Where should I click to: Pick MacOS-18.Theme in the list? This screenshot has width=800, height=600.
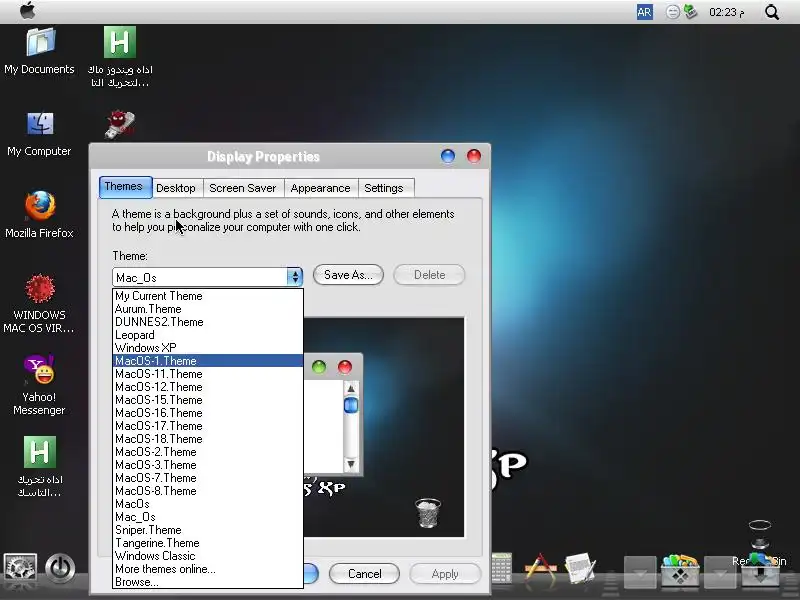(208, 439)
